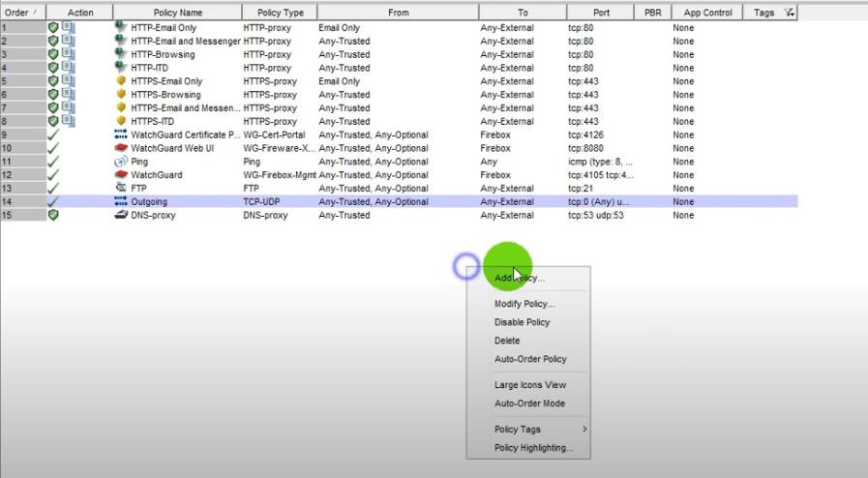Image resolution: width=868 pixels, height=478 pixels.
Task: Select Disable Policy in context menu
Action: tap(522, 322)
